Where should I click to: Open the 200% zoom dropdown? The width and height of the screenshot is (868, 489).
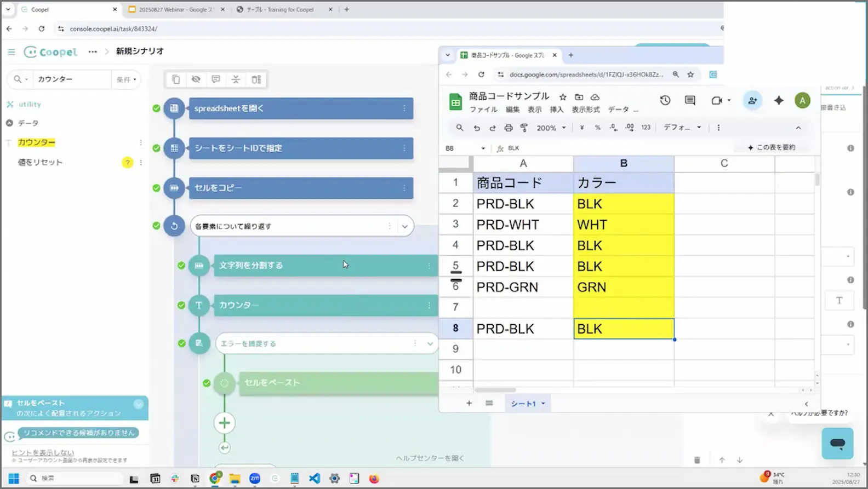pyautogui.click(x=551, y=128)
